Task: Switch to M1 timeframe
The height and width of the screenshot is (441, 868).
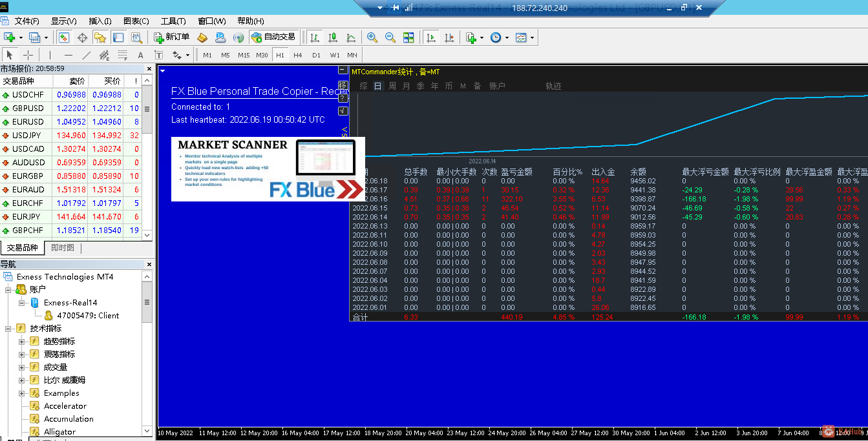Action: [x=207, y=55]
